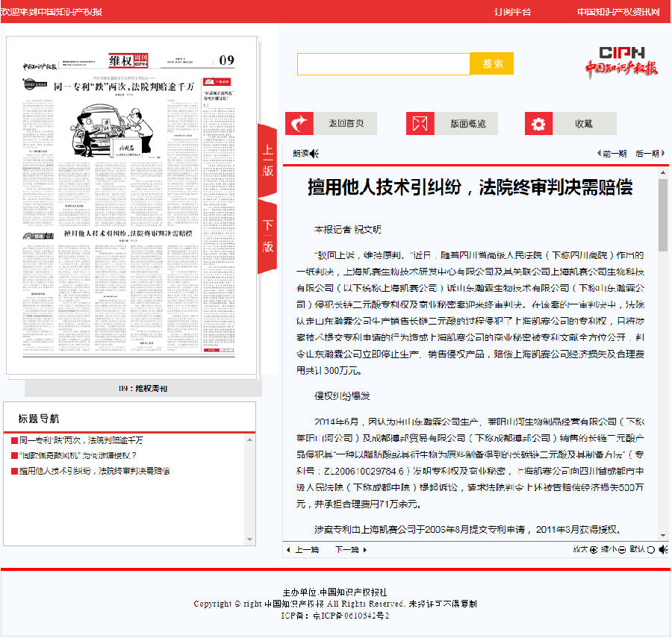Open the CIPH 中国知识产权报 logo
Screen dimensions: 672x638
620,62
